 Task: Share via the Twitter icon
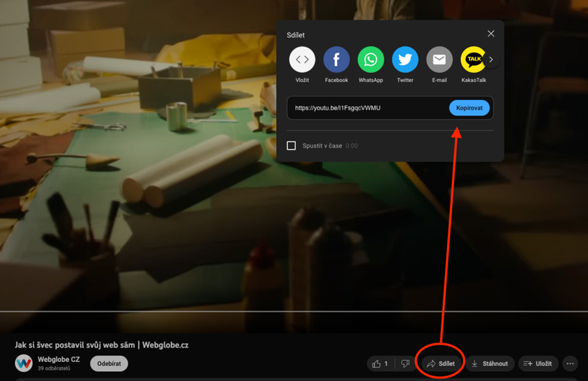405,59
